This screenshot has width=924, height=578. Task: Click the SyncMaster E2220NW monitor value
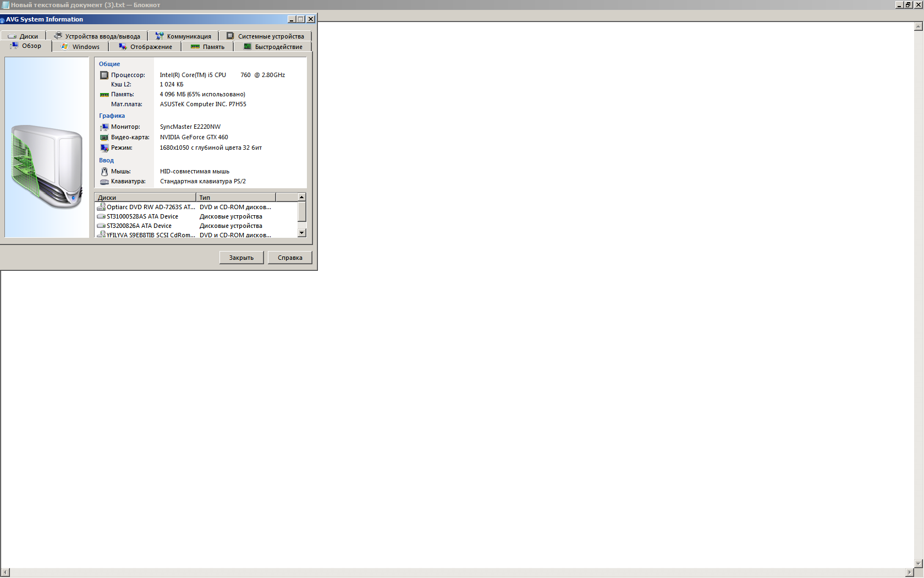[x=190, y=127]
